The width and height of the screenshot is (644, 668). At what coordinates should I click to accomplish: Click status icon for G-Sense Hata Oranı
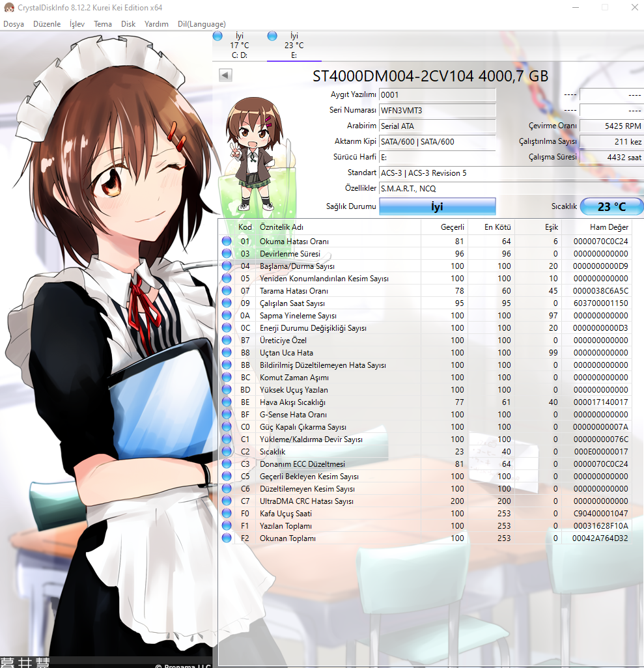[x=227, y=414]
